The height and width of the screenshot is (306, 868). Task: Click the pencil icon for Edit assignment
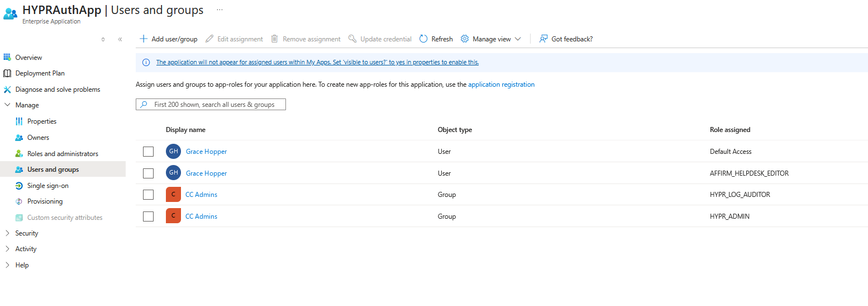[x=209, y=39]
